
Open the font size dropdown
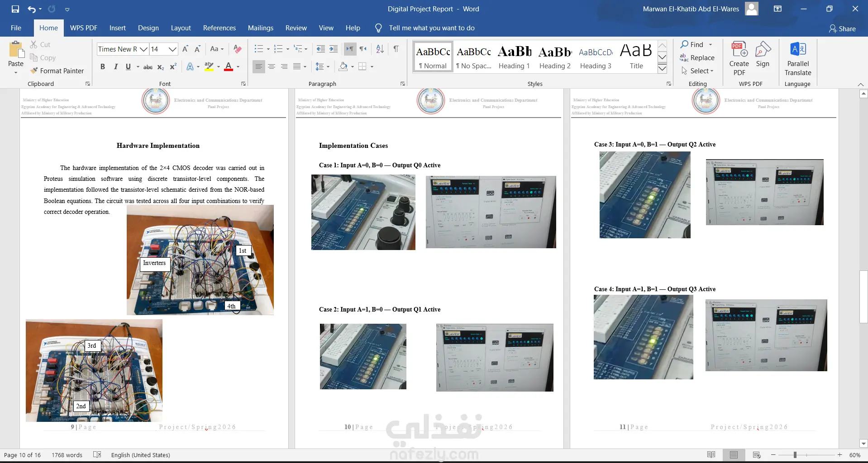[x=172, y=49]
